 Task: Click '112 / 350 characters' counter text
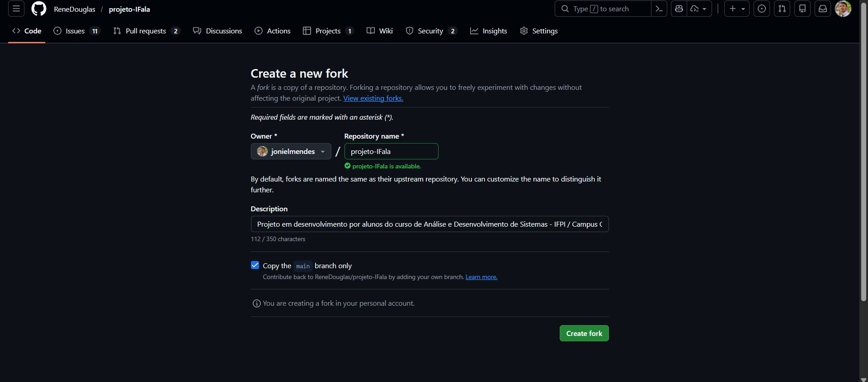[x=278, y=239]
